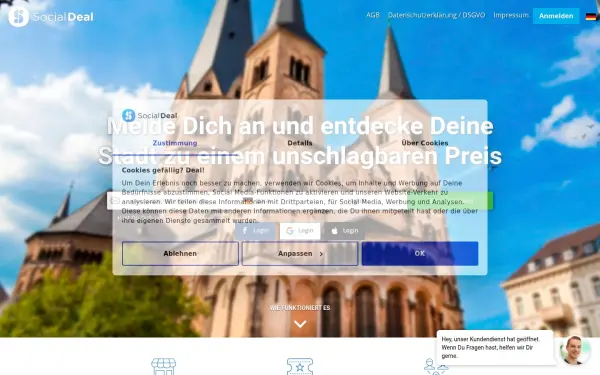Decline cookies with Ablehnen button

[x=180, y=253]
